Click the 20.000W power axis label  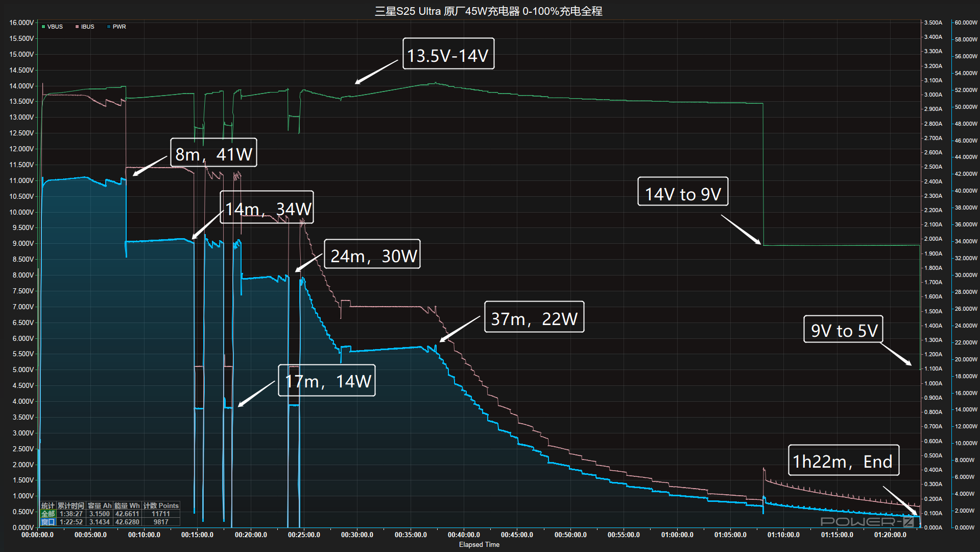pyautogui.click(x=966, y=359)
